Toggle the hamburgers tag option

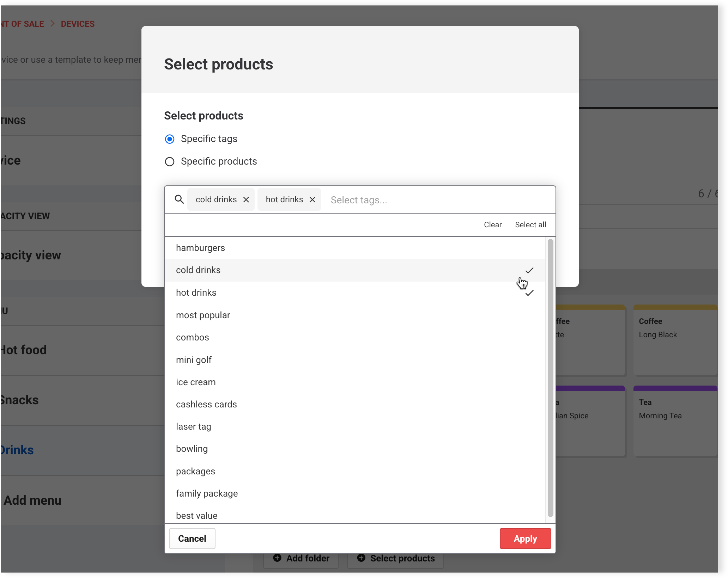pyautogui.click(x=200, y=248)
